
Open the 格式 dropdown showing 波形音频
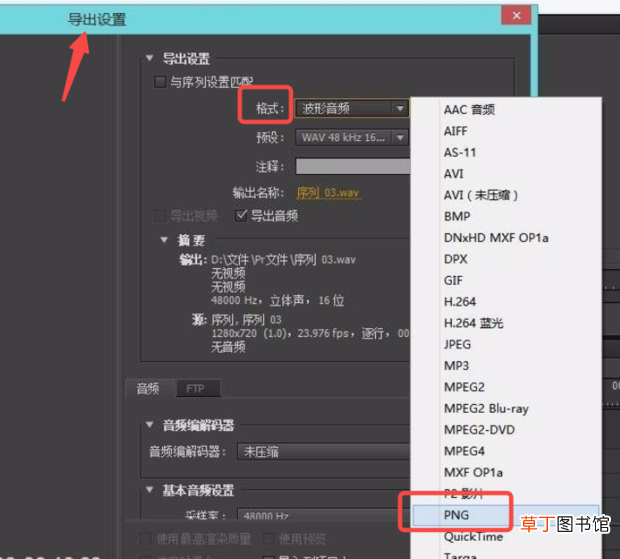click(x=352, y=108)
